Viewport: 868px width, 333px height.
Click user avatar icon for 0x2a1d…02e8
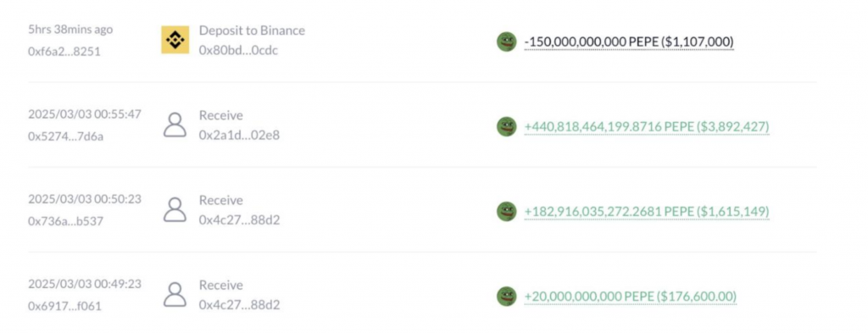[x=175, y=125]
